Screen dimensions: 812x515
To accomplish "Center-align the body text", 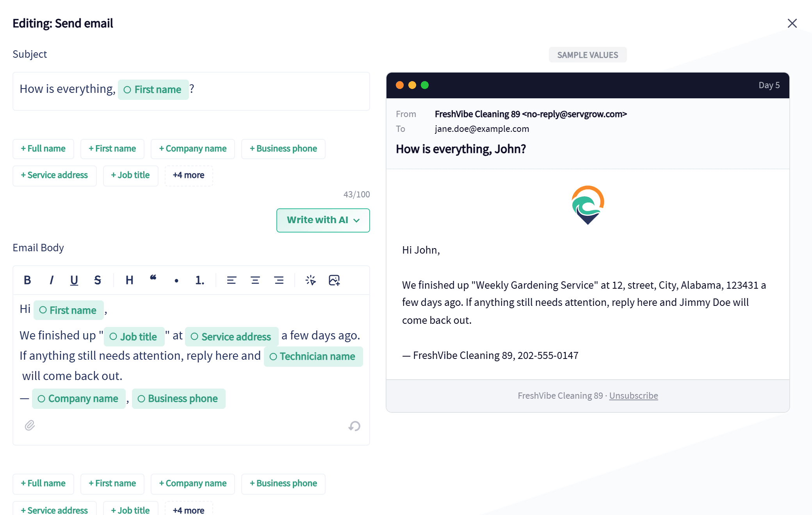I will [255, 280].
